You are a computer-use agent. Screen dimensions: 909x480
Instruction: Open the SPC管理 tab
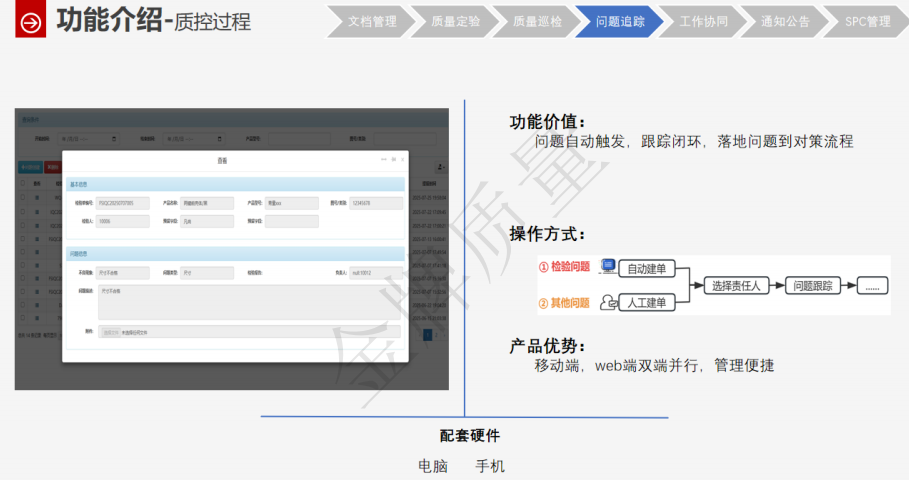coord(866,21)
